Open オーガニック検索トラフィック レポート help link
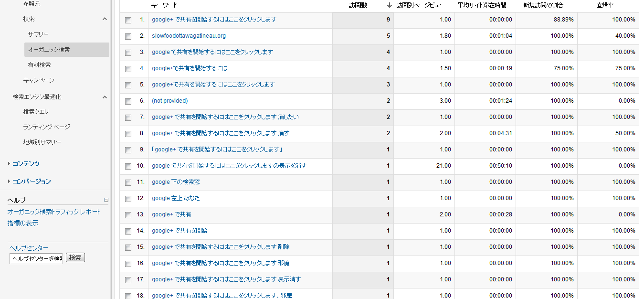Screen dimensions: 644x299 (x=54, y=212)
